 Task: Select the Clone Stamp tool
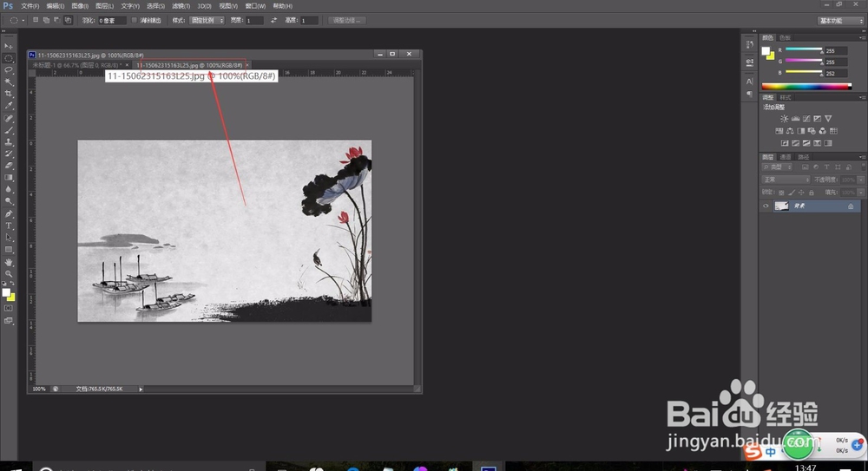click(9, 142)
